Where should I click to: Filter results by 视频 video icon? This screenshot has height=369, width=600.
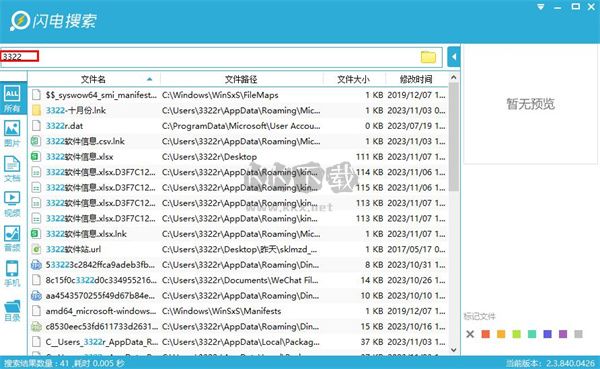tap(12, 203)
